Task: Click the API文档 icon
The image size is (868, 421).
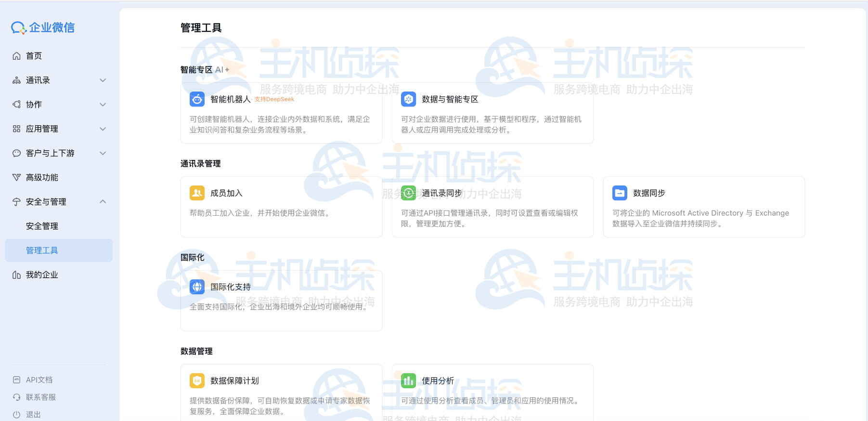Action: (x=16, y=380)
